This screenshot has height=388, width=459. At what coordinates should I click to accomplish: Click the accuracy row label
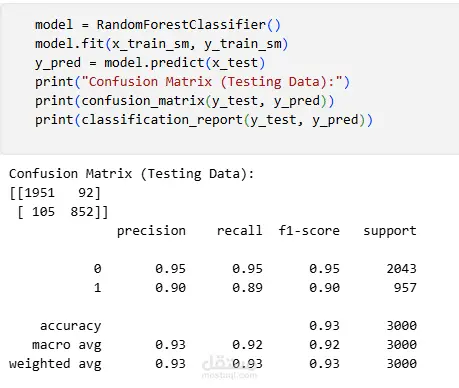70,326
